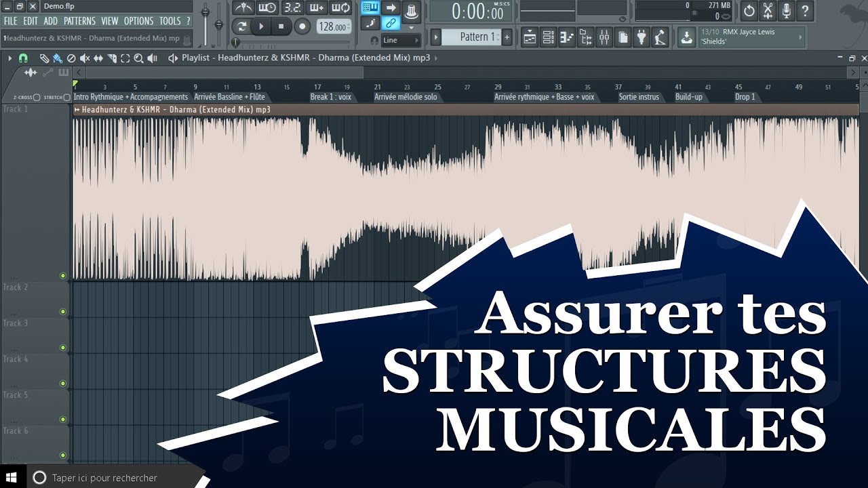Select the Paint brush tool in Playlist
This screenshot has height=488, width=868.
57,58
